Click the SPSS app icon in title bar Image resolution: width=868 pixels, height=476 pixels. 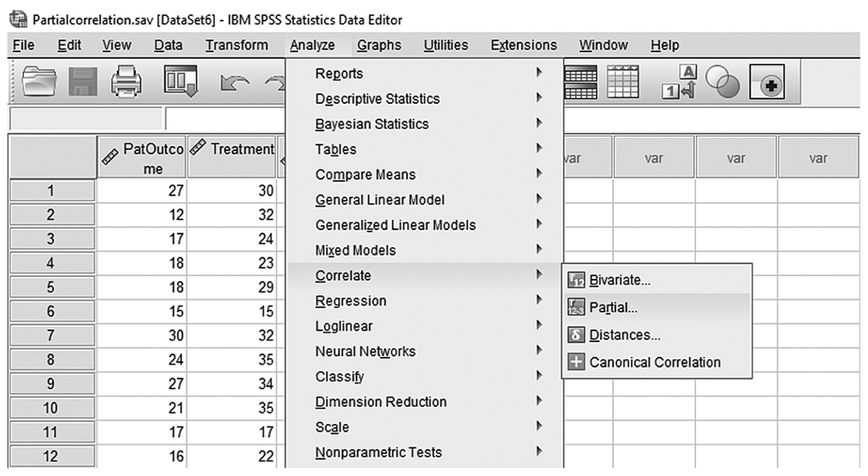(18, 20)
